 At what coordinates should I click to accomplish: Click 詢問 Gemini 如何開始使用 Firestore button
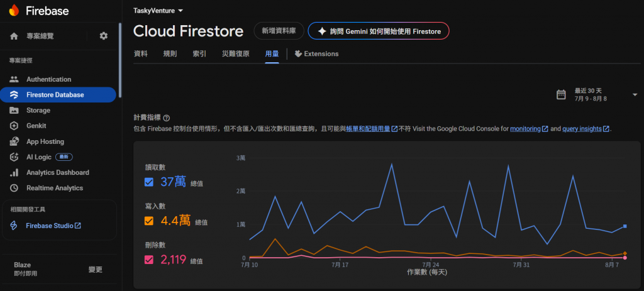coord(379,31)
